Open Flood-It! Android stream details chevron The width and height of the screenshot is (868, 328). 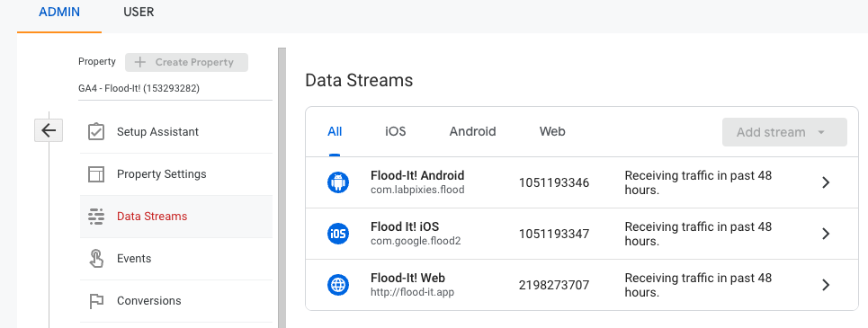[826, 182]
